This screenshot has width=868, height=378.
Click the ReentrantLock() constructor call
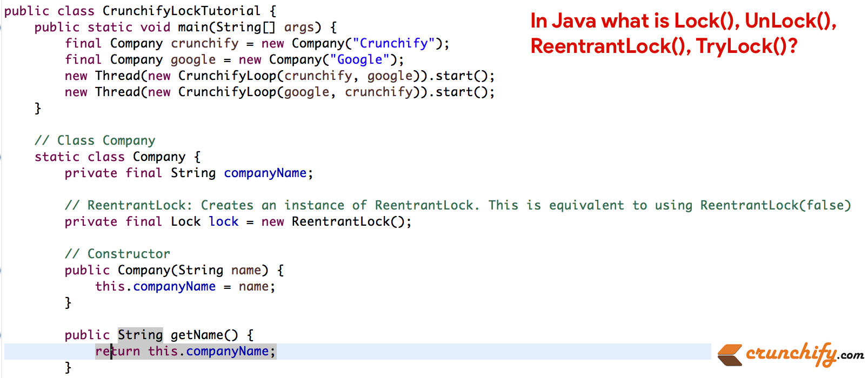pos(351,221)
